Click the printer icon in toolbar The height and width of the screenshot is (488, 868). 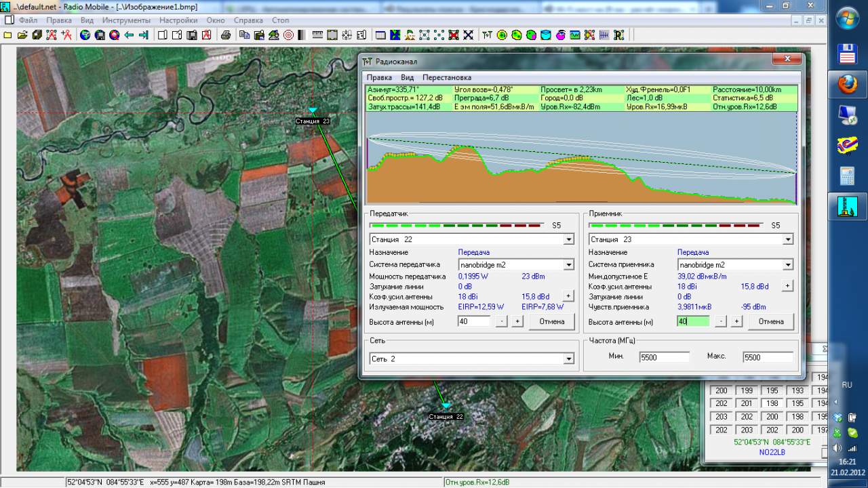[x=226, y=35]
